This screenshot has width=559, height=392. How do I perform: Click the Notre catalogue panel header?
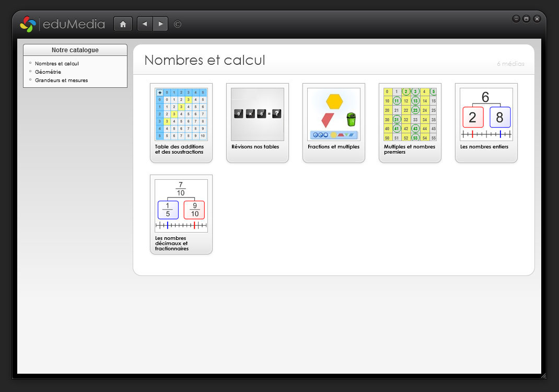(x=75, y=50)
